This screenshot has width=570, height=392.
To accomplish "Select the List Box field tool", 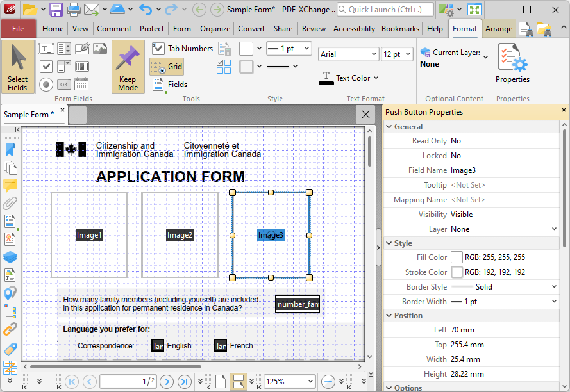I will [x=64, y=49].
